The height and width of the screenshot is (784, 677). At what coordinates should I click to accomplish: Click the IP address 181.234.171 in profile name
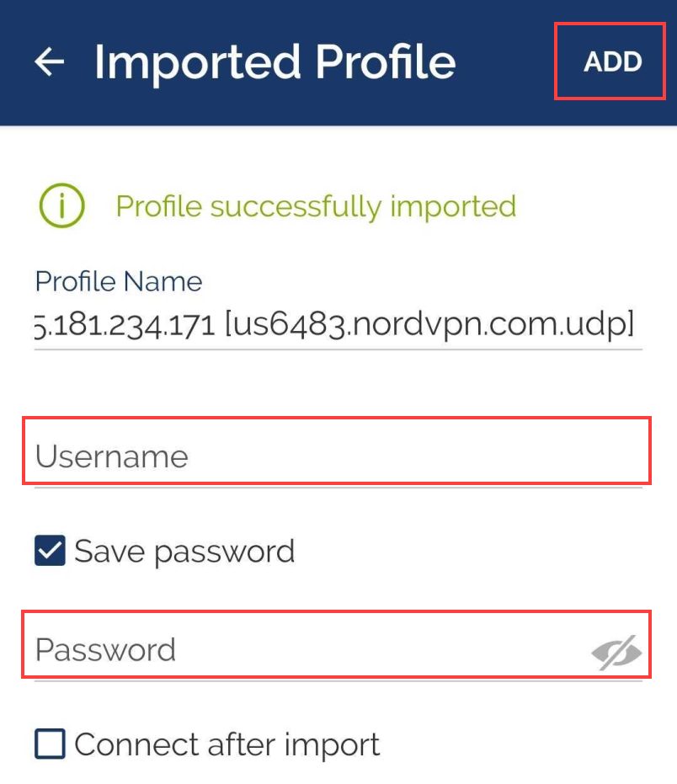tap(126, 324)
